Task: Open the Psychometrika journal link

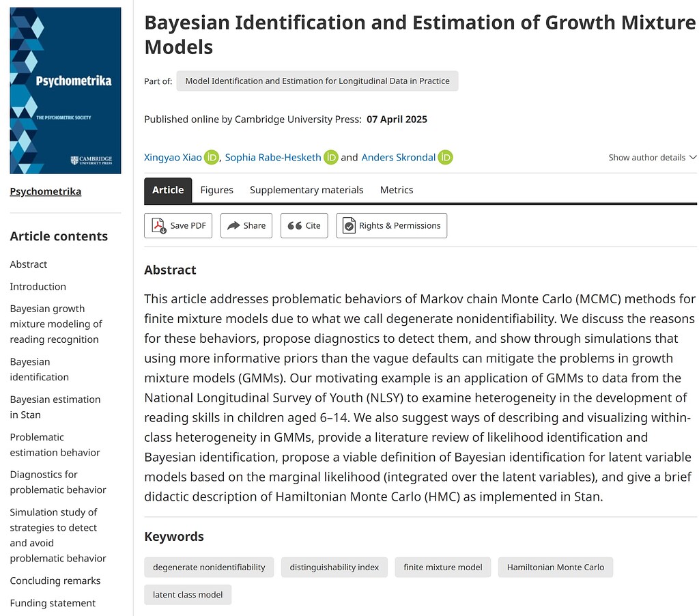Action: click(x=45, y=191)
